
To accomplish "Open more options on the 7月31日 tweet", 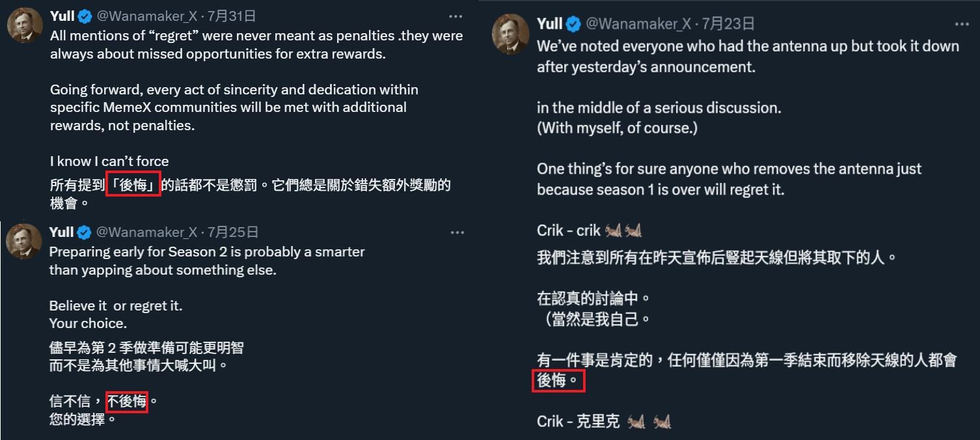I will click(x=457, y=16).
